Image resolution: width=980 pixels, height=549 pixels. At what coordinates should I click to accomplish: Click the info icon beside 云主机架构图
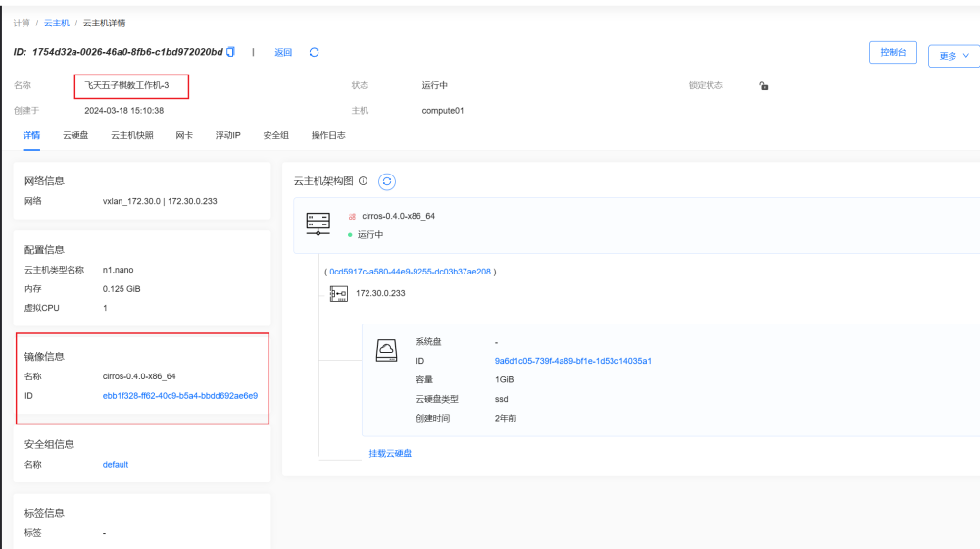[x=364, y=181]
